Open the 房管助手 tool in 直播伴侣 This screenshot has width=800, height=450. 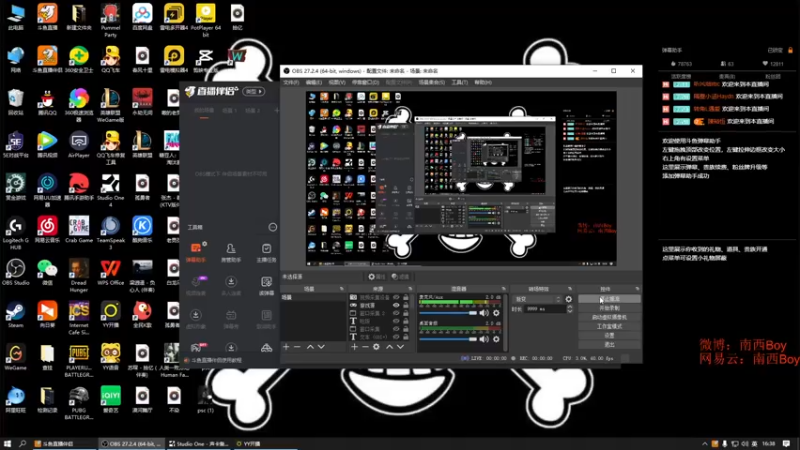click(231, 253)
